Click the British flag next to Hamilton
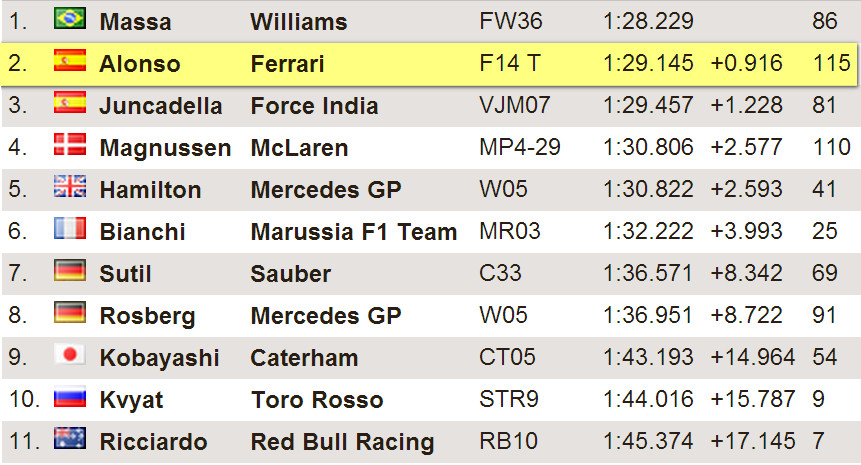The width and height of the screenshot is (861, 465). click(x=70, y=186)
